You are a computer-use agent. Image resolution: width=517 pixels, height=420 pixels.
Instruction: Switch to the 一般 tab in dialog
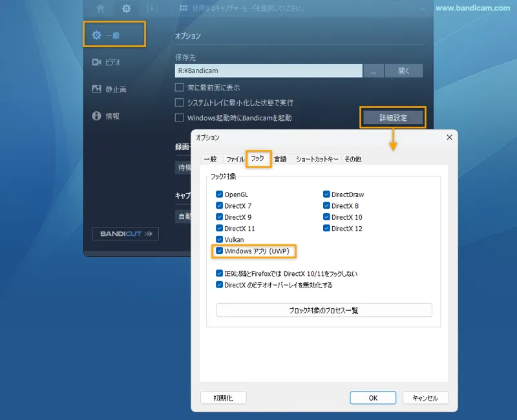pos(211,159)
